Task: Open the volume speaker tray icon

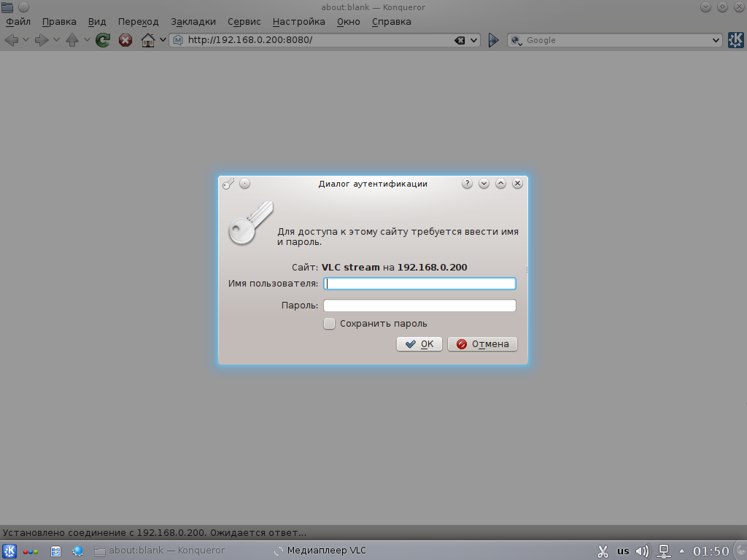Action: pos(642,551)
